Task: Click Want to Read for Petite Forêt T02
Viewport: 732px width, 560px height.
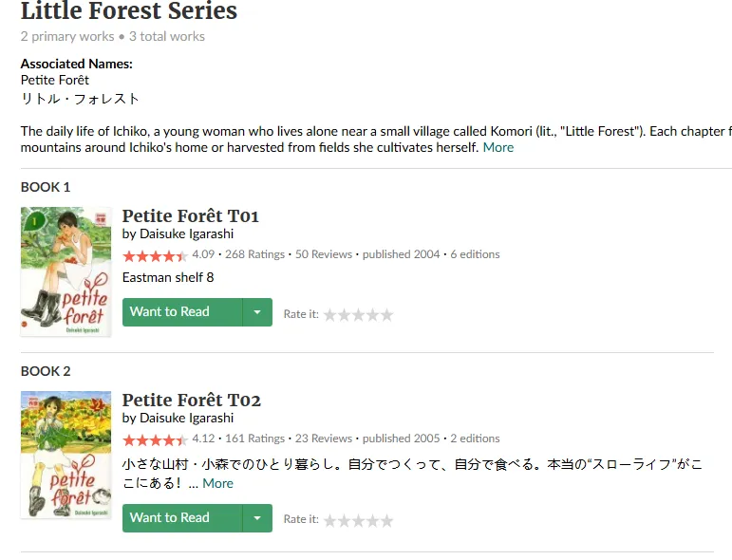Action: [182, 518]
